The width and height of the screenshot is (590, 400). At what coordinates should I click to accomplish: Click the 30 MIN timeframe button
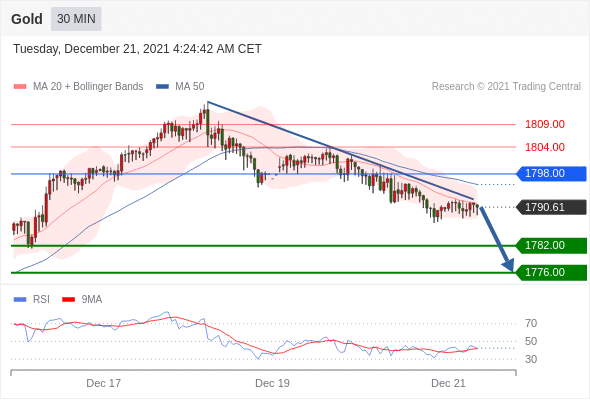coord(76,19)
